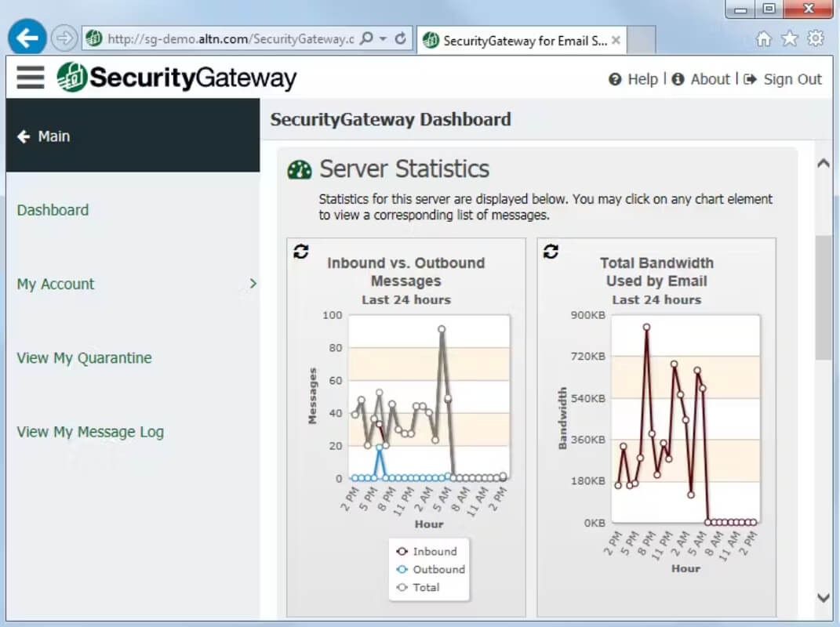Open My Account in the sidebar
Image resolution: width=840 pixels, height=627 pixels.
55,284
